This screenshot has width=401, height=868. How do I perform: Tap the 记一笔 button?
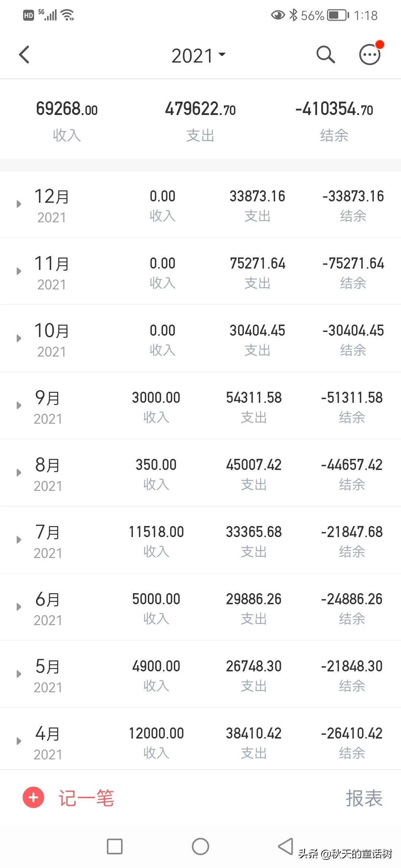(x=86, y=798)
